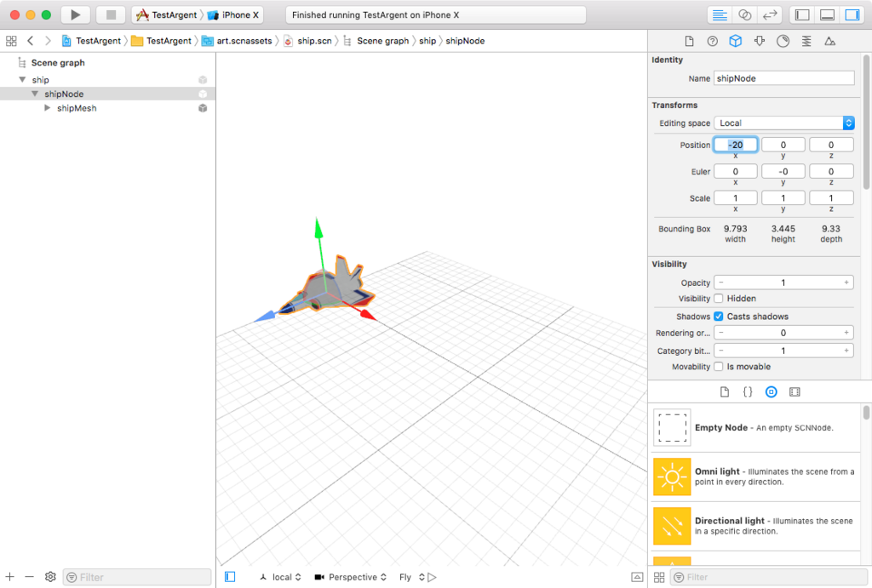Select the ship row in scene graph

point(107,79)
